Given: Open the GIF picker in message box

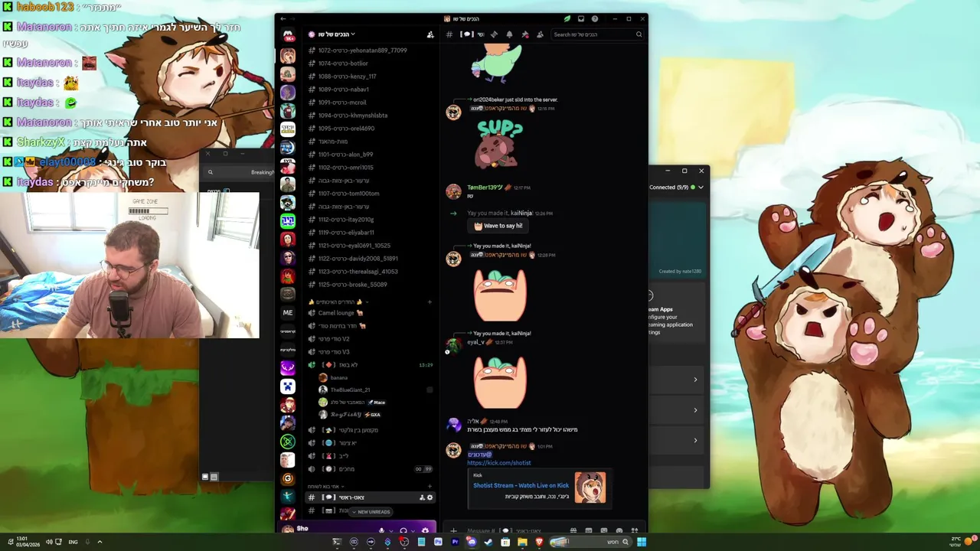Looking at the screenshot, I should coord(588,530).
